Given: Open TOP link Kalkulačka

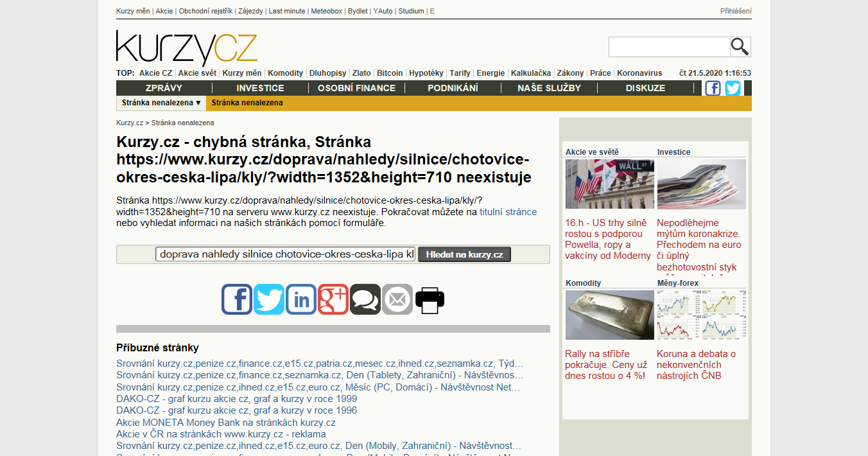Looking at the screenshot, I should tap(531, 73).
